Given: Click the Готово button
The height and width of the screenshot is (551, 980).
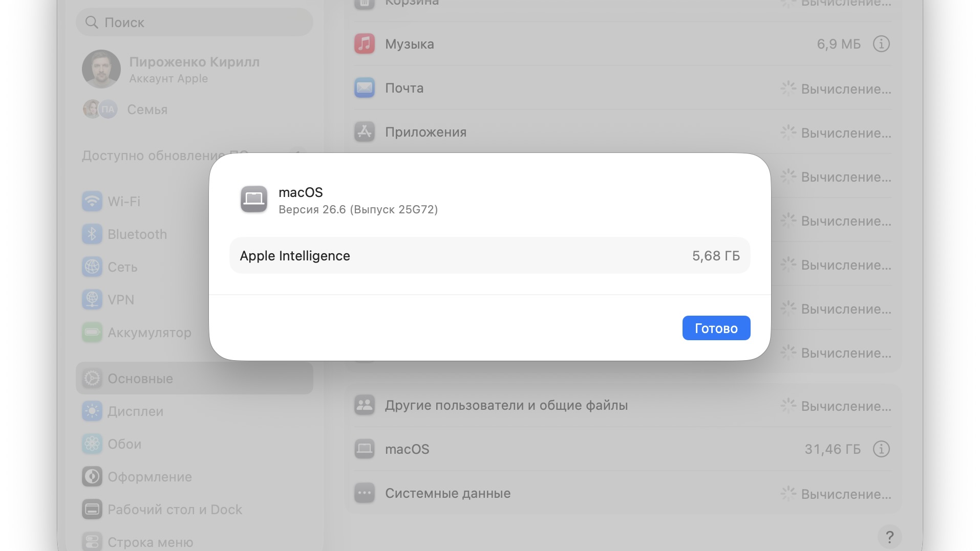Looking at the screenshot, I should click(x=716, y=328).
